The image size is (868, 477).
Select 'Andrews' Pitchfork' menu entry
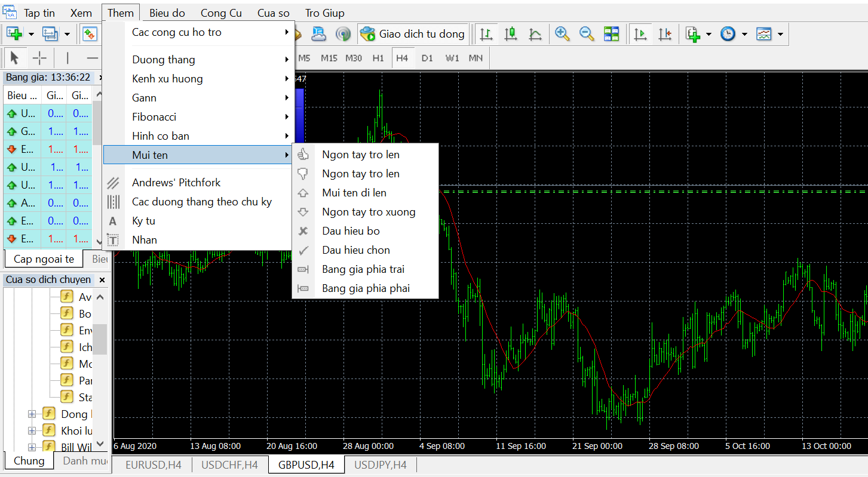[x=199, y=183]
